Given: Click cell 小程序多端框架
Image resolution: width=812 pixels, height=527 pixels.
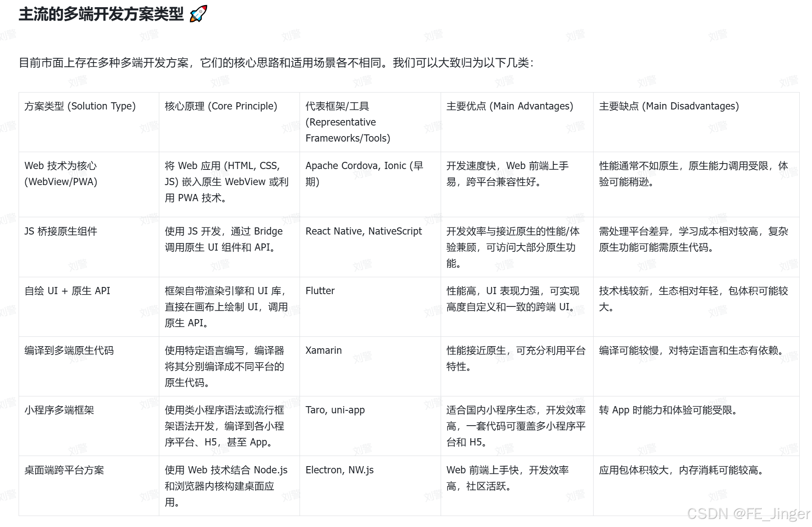Looking at the screenshot, I should (x=89, y=426).
